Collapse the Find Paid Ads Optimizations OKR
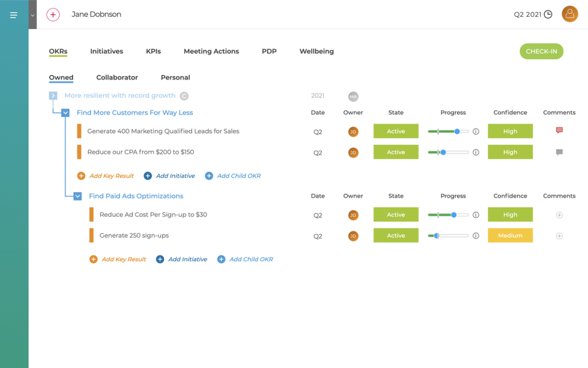This screenshot has height=368, width=588. click(x=77, y=196)
